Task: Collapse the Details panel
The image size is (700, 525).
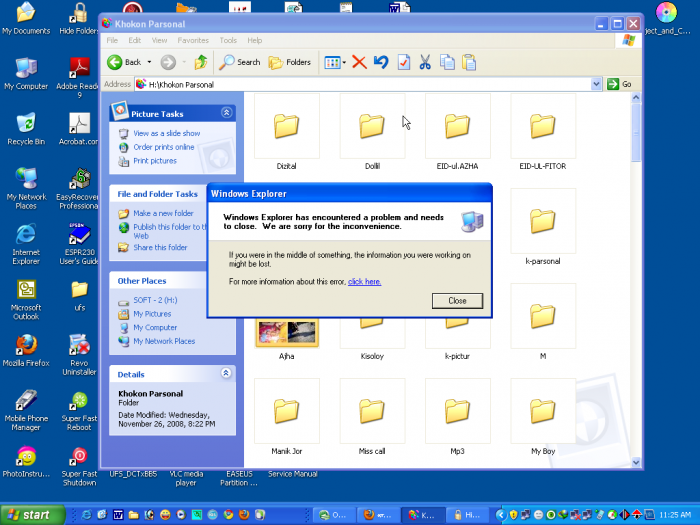Action: click(226, 374)
